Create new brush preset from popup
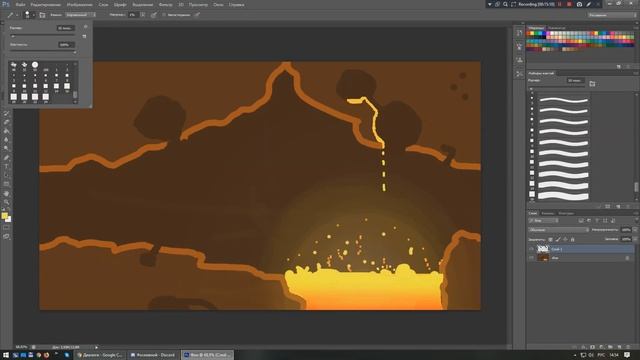Image resolution: width=640 pixels, height=360 pixels. [x=84, y=36]
